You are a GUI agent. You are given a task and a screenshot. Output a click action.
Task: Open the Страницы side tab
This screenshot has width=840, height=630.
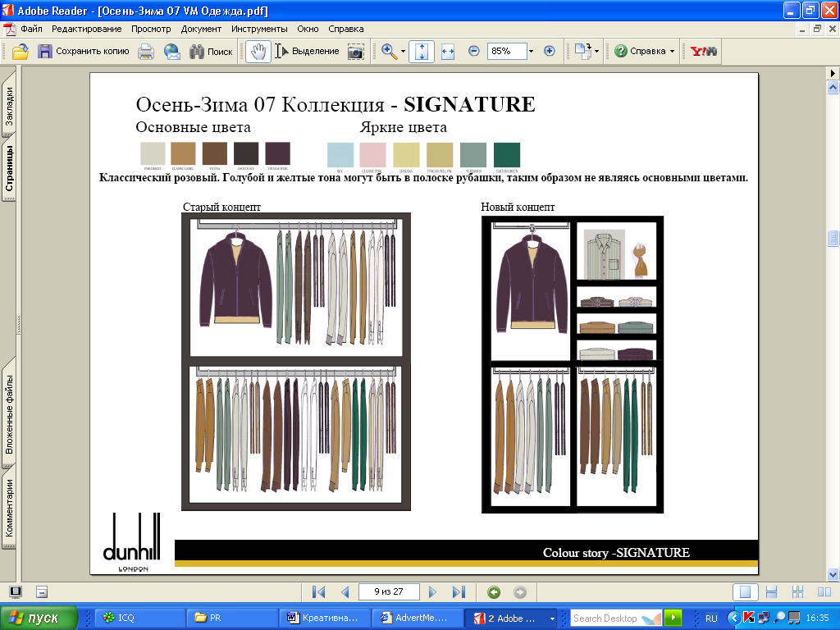coord(9,169)
